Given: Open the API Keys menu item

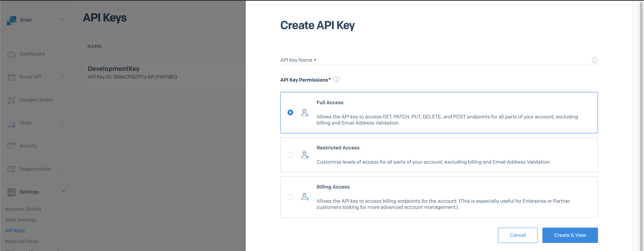Looking at the screenshot, I should tap(15, 230).
